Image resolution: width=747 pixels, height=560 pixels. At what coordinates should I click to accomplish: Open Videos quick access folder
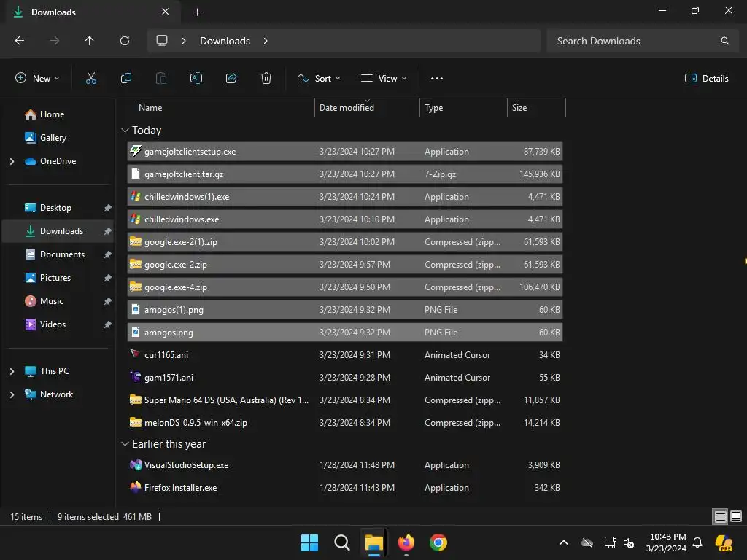[53, 324]
